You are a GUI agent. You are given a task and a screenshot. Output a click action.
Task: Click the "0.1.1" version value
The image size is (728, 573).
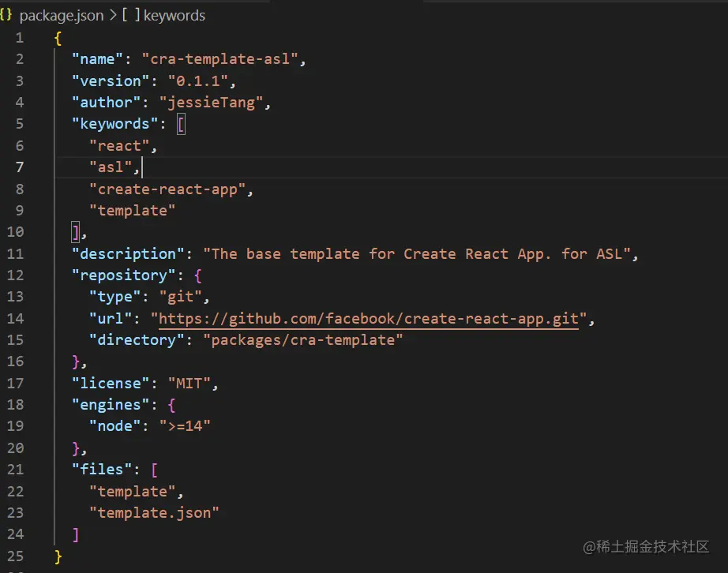(x=198, y=81)
